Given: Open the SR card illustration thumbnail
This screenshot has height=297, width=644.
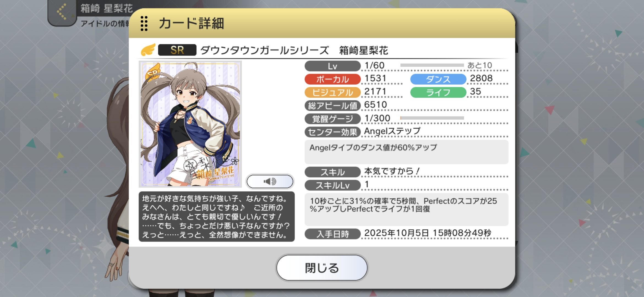Looking at the screenshot, I should [190, 124].
